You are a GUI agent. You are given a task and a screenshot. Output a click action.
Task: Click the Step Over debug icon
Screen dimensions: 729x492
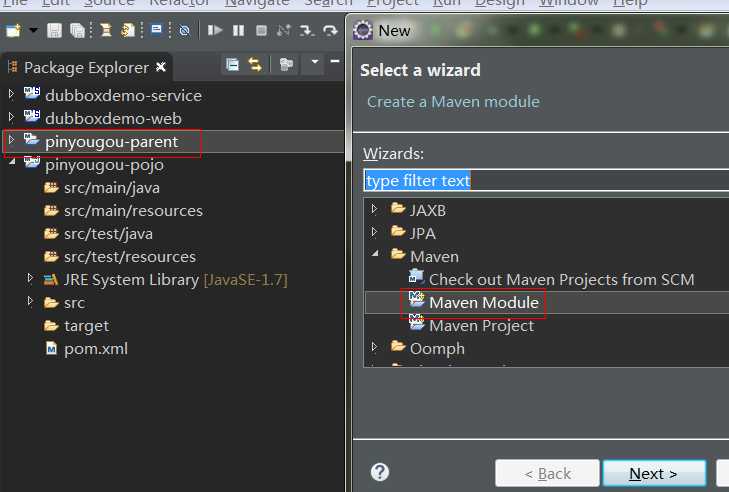pos(330,31)
